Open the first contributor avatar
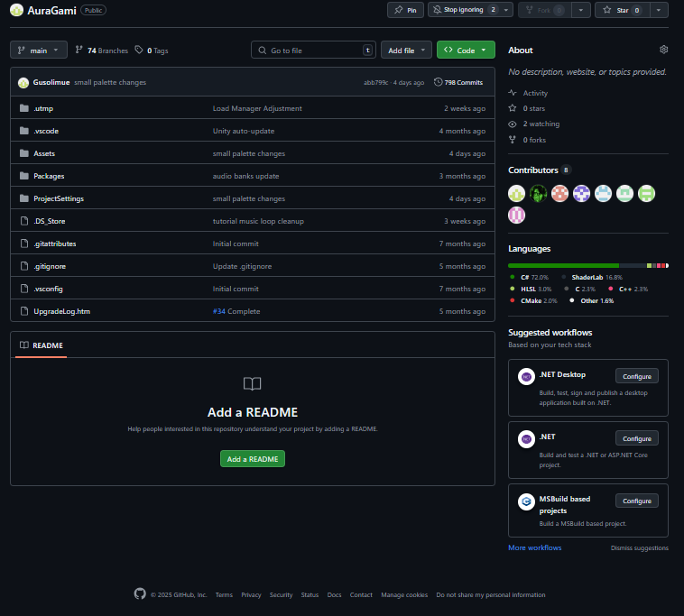Viewport: 684px width, 616px height. point(516,194)
